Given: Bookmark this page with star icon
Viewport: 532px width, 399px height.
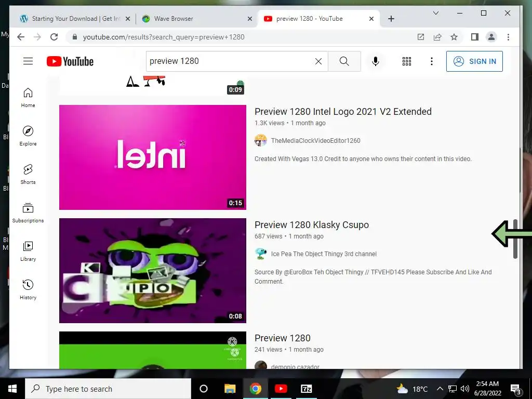Looking at the screenshot, I should (x=454, y=37).
